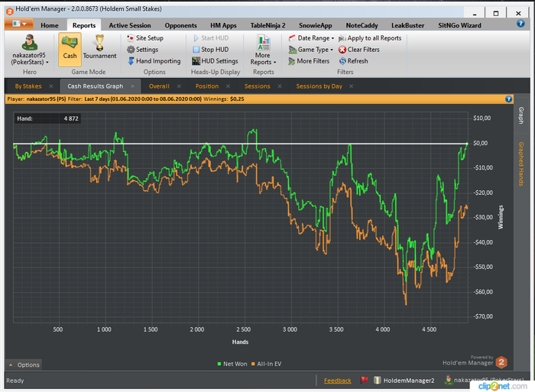Image resolution: width=535 pixels, height=392 pixels.
Task: Toggle the All-In EV legend swatch
Action: (x=253, y=364)
